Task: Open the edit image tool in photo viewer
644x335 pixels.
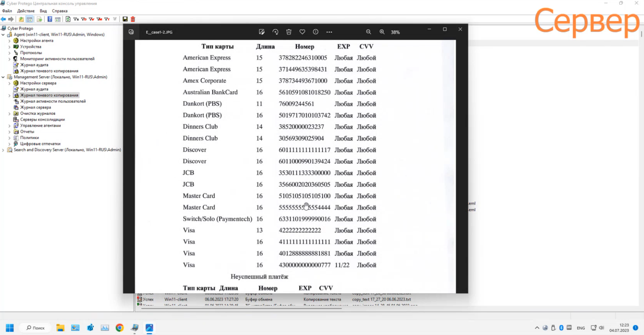Action: click(261, 32)
